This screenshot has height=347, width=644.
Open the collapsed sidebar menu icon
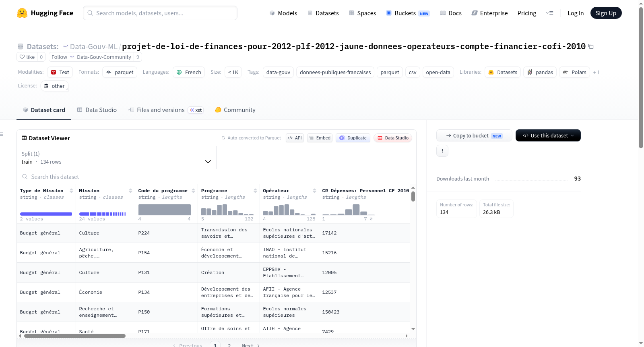tap(2, 134)
